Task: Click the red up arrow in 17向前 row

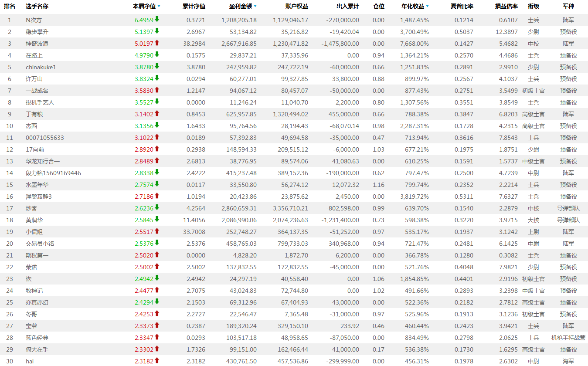Action: pos(157,149)
